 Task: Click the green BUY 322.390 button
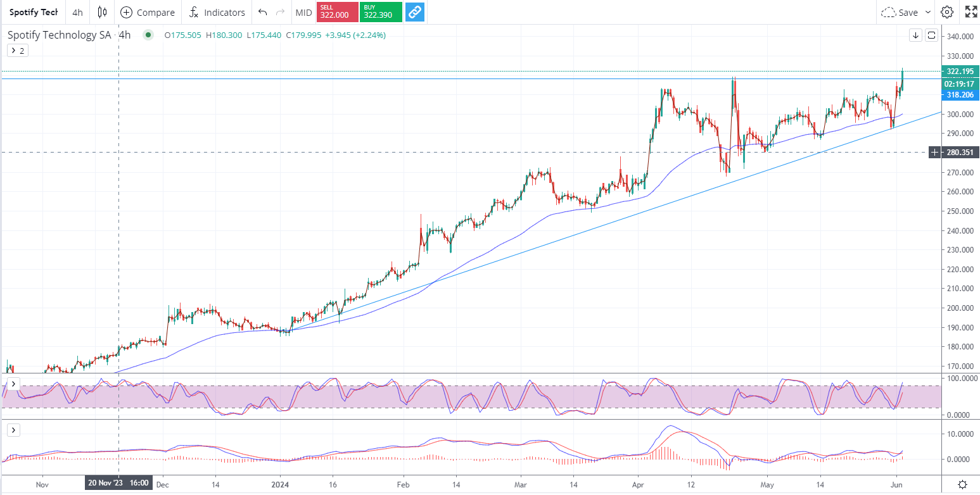(379, 12)
